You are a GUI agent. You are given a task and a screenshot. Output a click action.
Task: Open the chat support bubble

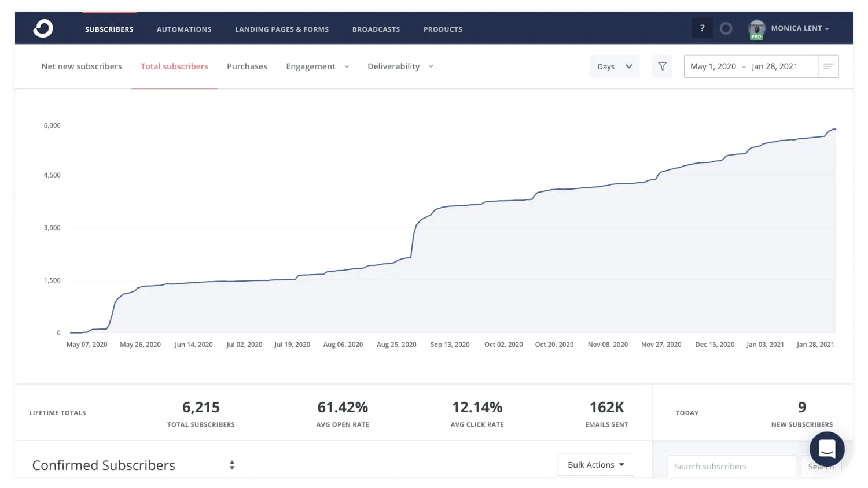point(827,449)
